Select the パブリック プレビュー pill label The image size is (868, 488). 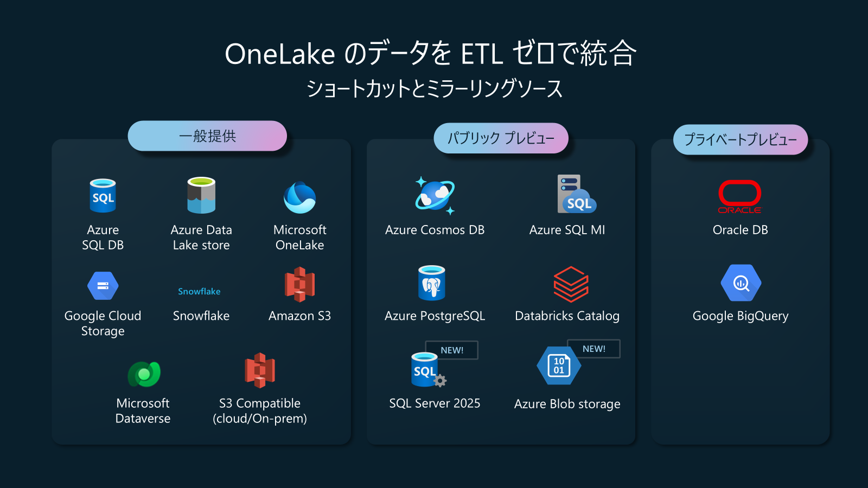(x=501, y=138)
